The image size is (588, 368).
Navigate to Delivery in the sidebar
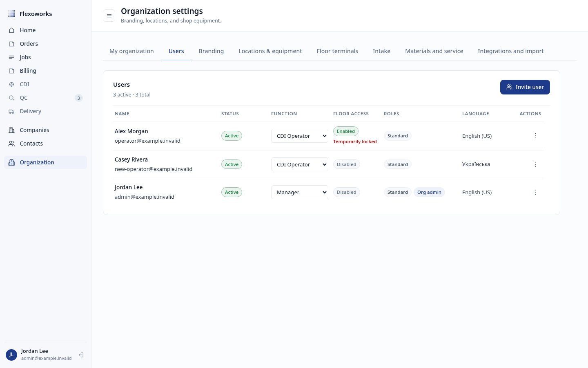pyautogui.click(x=45, y=111)
